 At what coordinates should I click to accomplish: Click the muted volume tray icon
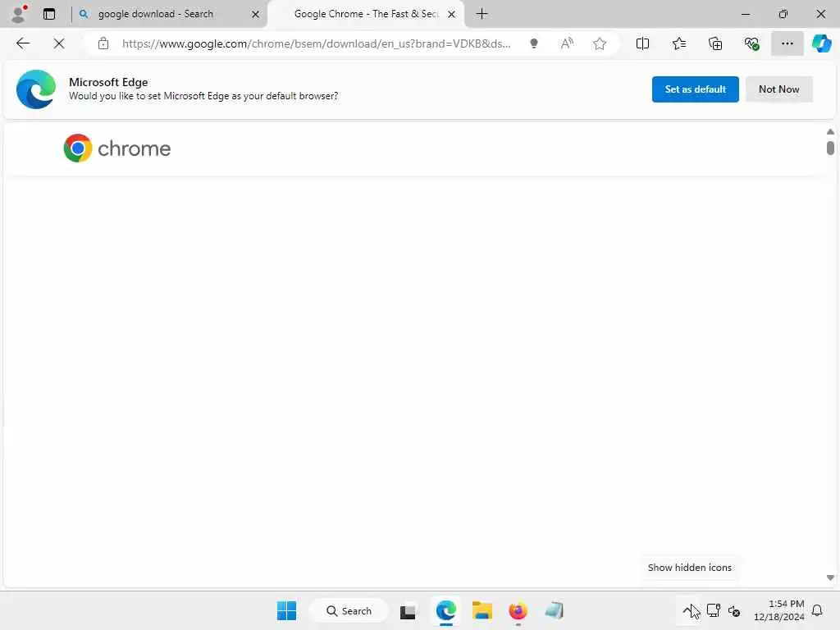[734, 610]
